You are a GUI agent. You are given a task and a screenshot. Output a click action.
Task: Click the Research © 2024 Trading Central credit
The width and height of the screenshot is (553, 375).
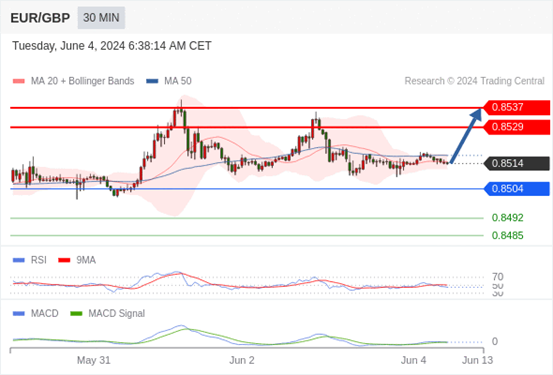click(x=474, y=81)
